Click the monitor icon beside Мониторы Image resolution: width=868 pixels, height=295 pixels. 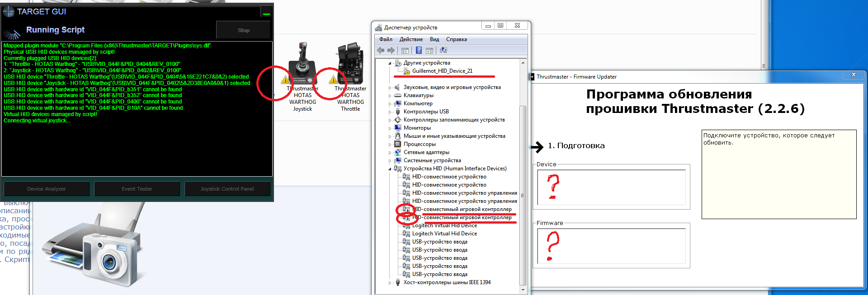click(398, 128)
